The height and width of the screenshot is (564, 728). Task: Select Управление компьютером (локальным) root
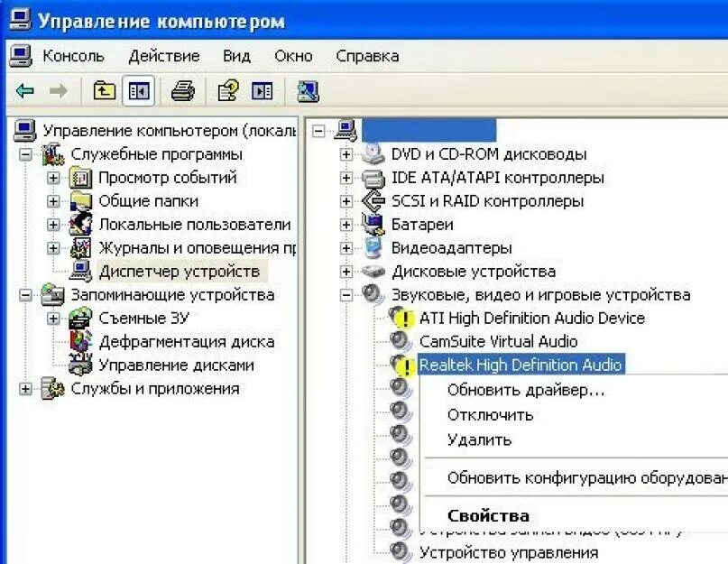[x=169, y=131]
